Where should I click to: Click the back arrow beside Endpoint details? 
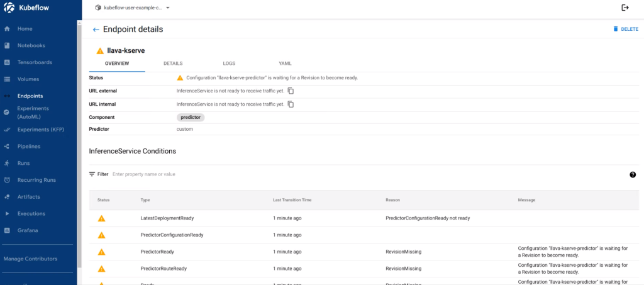[96, 30]
